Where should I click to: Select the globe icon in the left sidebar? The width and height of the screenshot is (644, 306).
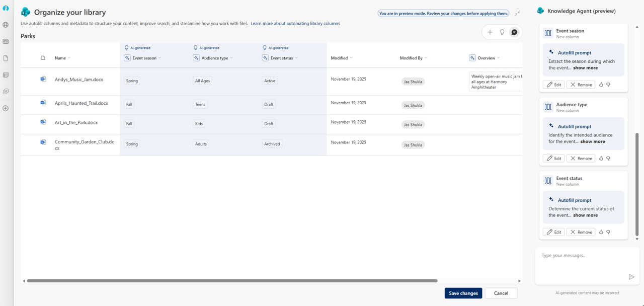point(6,25)
